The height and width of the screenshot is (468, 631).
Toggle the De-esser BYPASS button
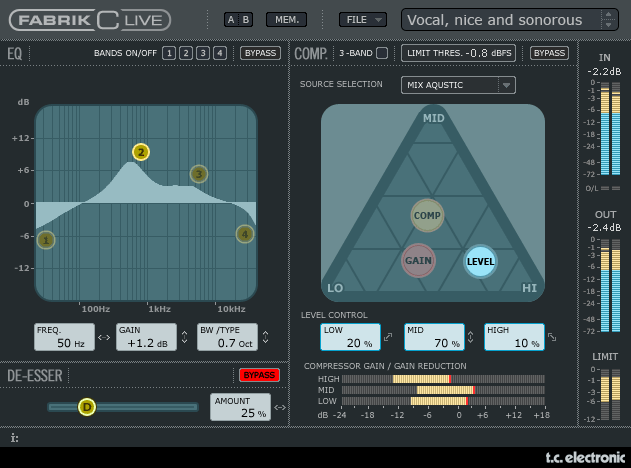(x=259, y=375)
